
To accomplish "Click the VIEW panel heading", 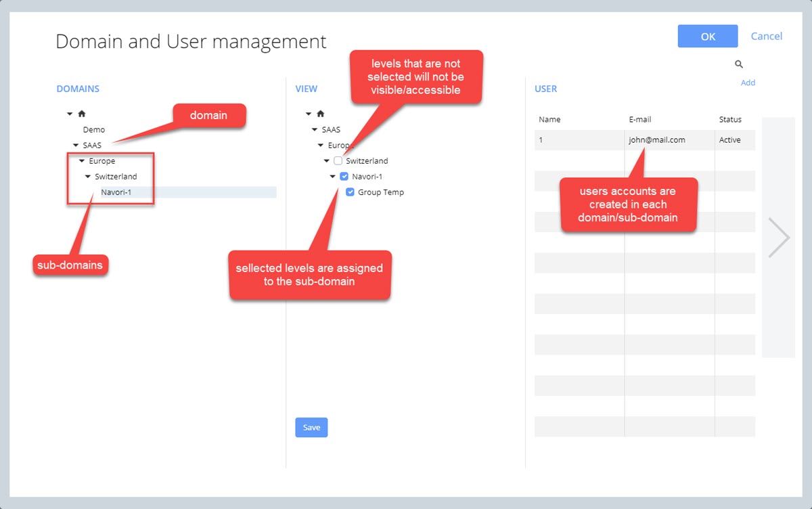I will pos(307,89).
